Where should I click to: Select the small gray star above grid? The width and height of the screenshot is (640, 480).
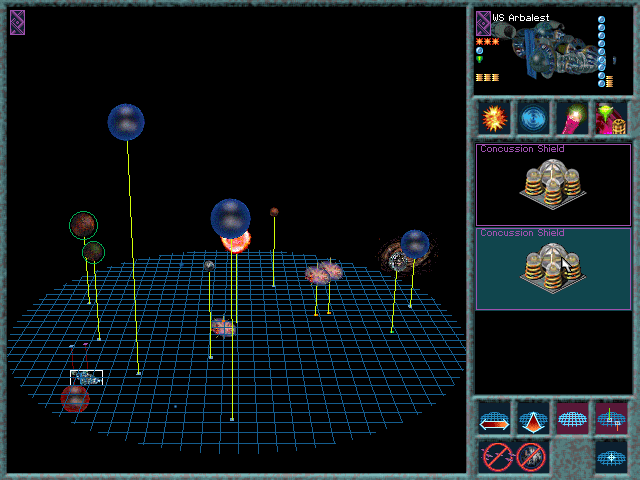[209, 266]
